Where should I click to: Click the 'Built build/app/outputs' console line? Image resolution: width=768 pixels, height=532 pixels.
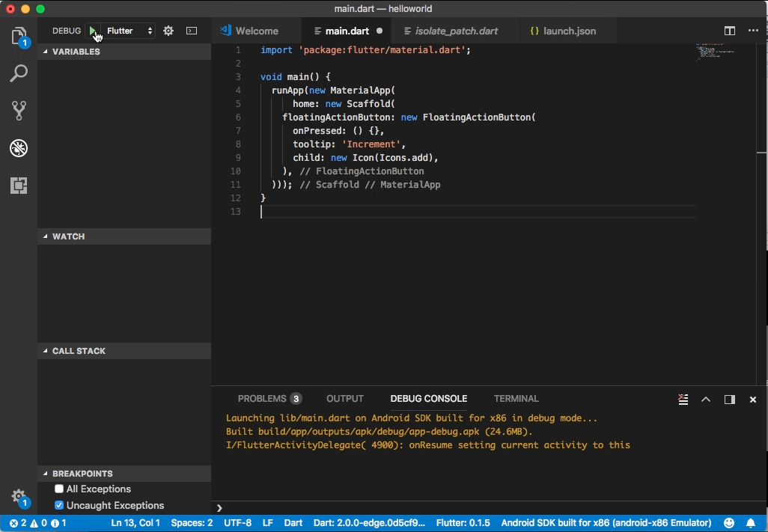pos(379,432)
